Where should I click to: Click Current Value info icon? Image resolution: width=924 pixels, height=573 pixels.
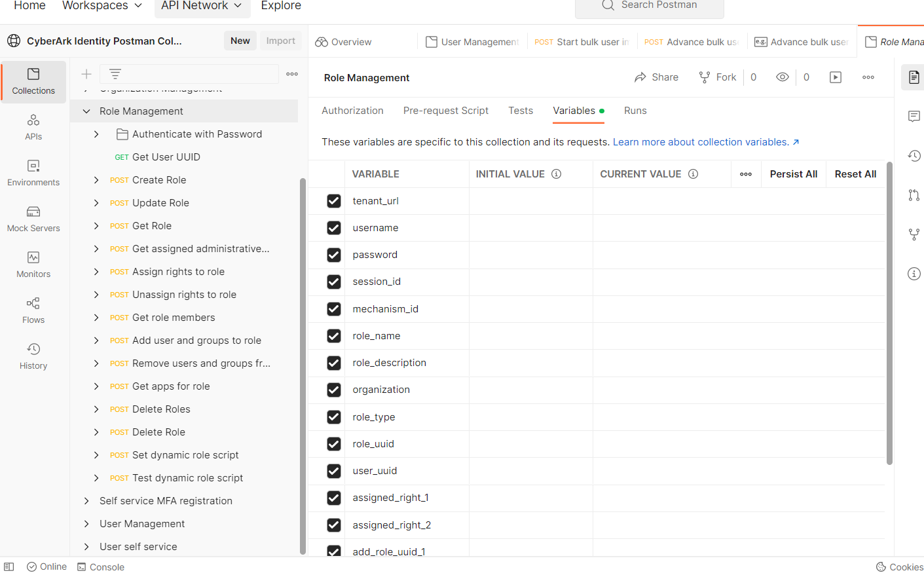[693, 174]
